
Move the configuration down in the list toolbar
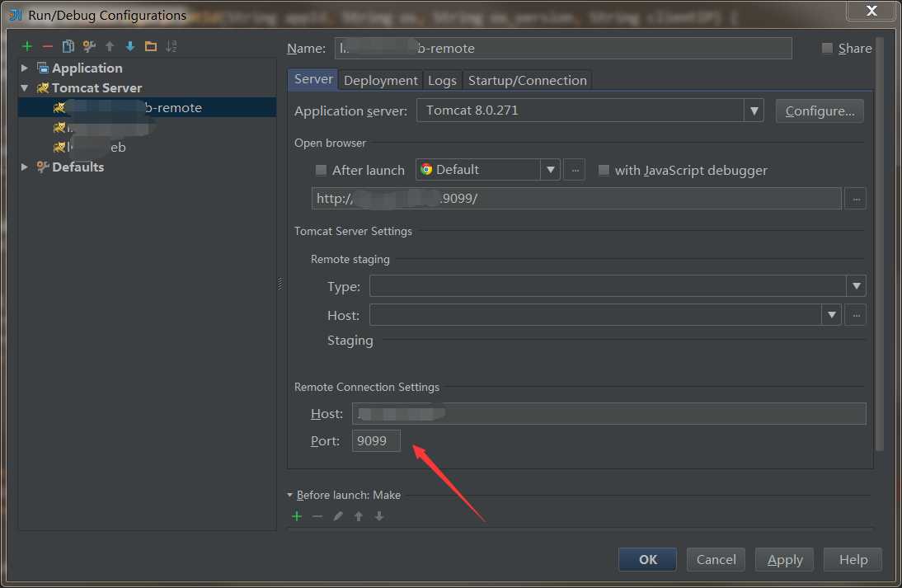[x=130, y=47]
